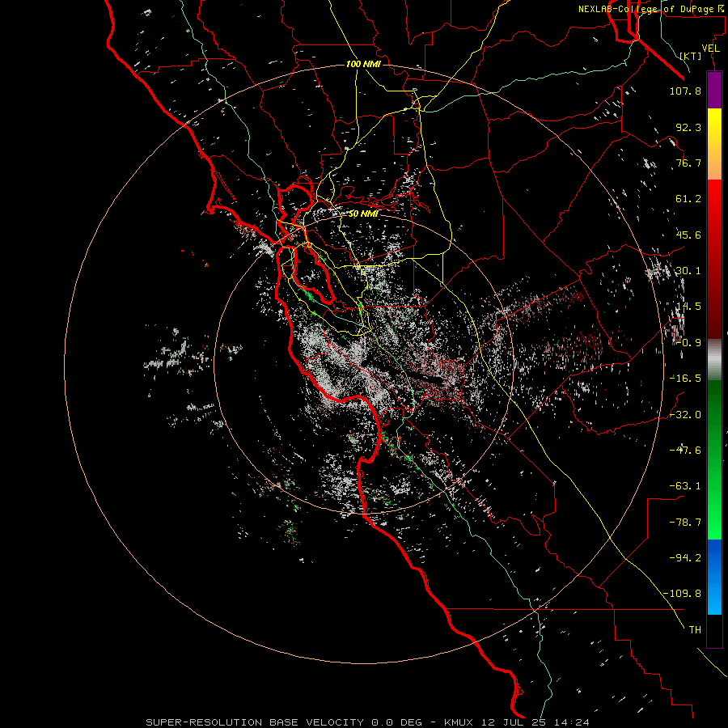The height and width of the screenshot is (728, 728).
Task: Click the -78.7 legend value
Action: tap(685, 523)
